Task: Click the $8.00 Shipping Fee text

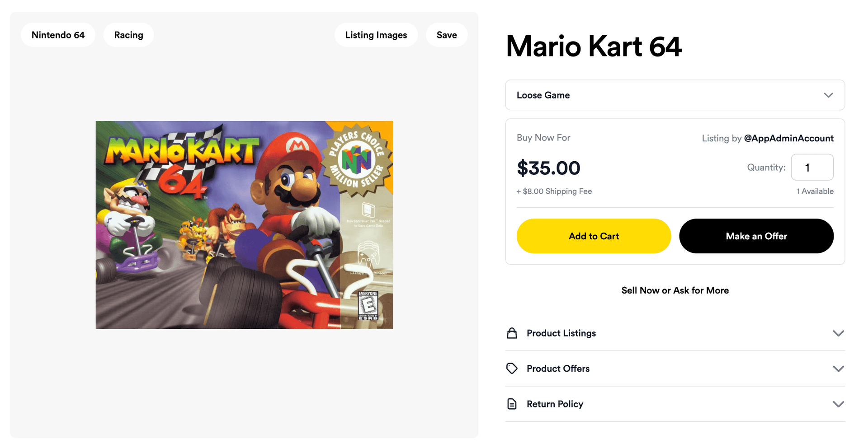Action: click(x=554, y=191)
